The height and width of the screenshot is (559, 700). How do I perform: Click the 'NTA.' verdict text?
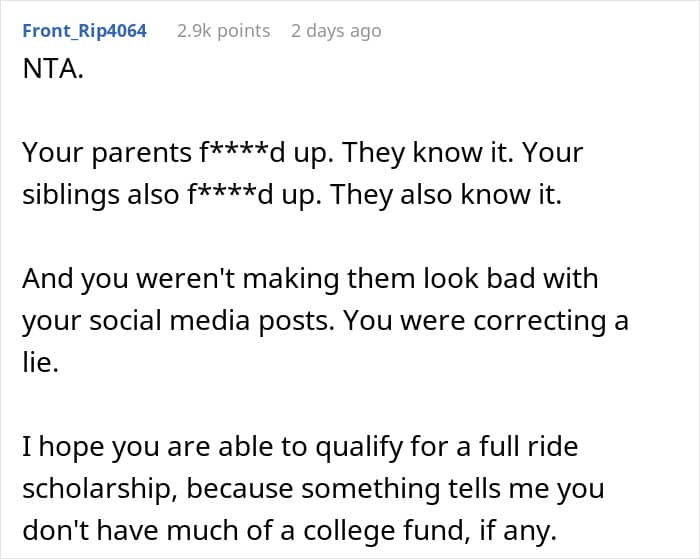click(x=53, y=70)
